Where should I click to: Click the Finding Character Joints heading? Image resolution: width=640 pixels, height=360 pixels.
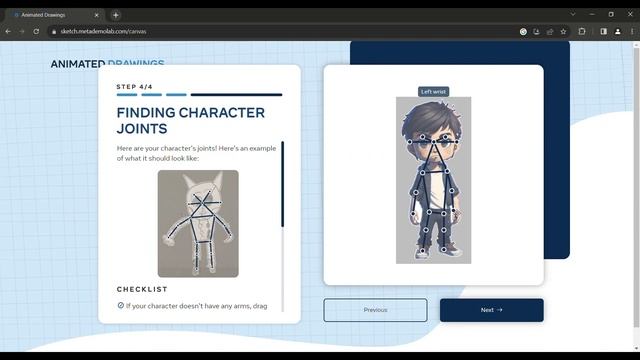tap(191, 120)
